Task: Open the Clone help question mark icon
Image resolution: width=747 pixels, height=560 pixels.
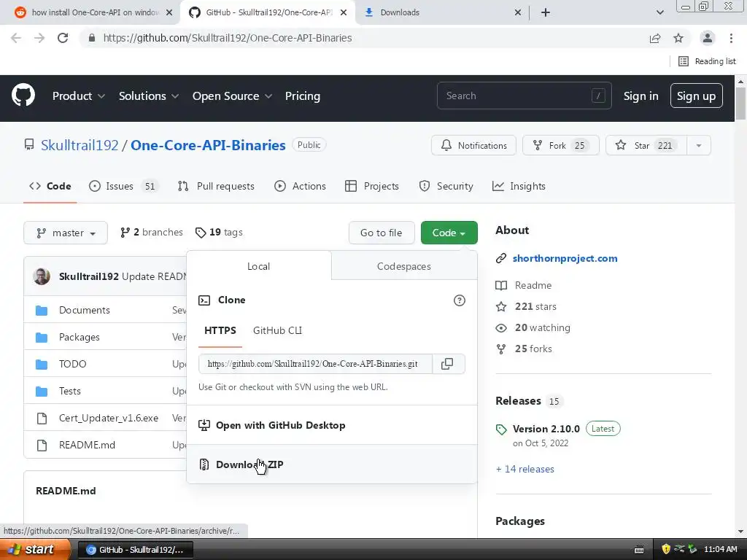Action: (x=460, y=300)
